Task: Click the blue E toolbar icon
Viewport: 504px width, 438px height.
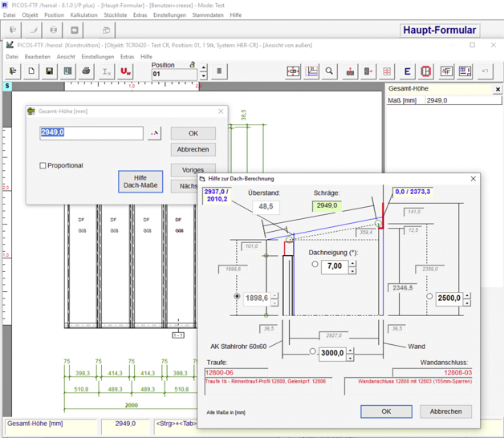Action: click(x=407, y=71)
